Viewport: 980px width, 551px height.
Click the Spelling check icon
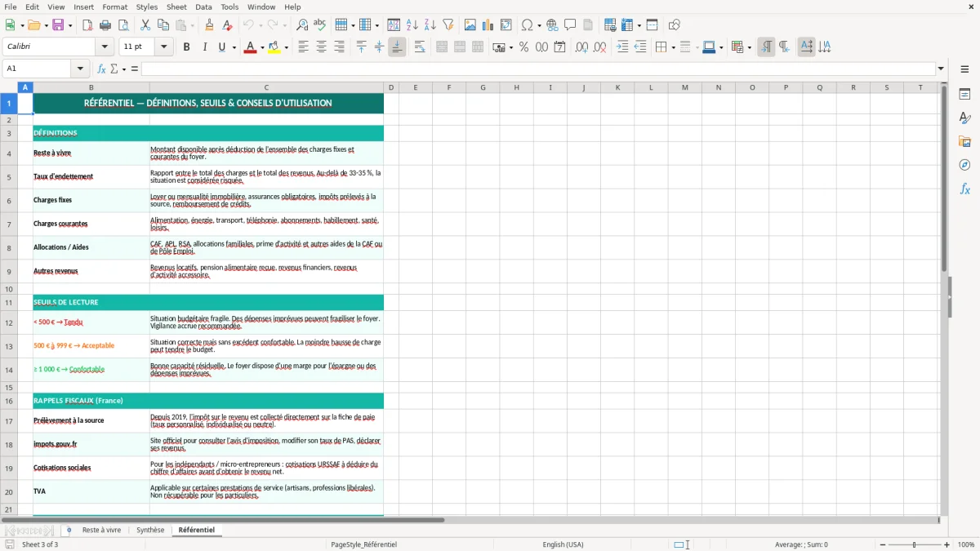319,25
